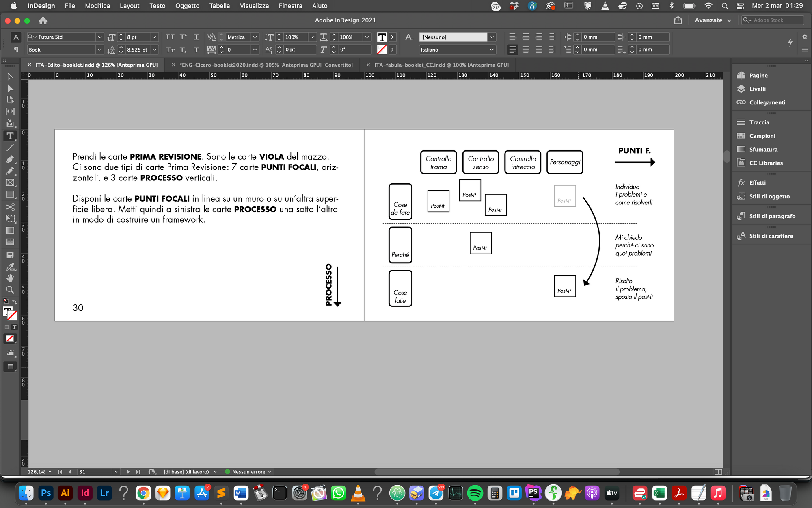Click the current page number input field
The width and height of the screenshot is (812, 508).
[x=93, y=471]
